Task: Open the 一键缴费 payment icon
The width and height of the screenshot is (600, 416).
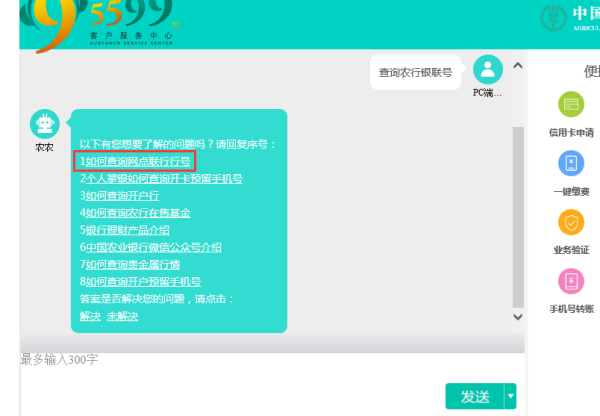Action: tap(571, 163)
